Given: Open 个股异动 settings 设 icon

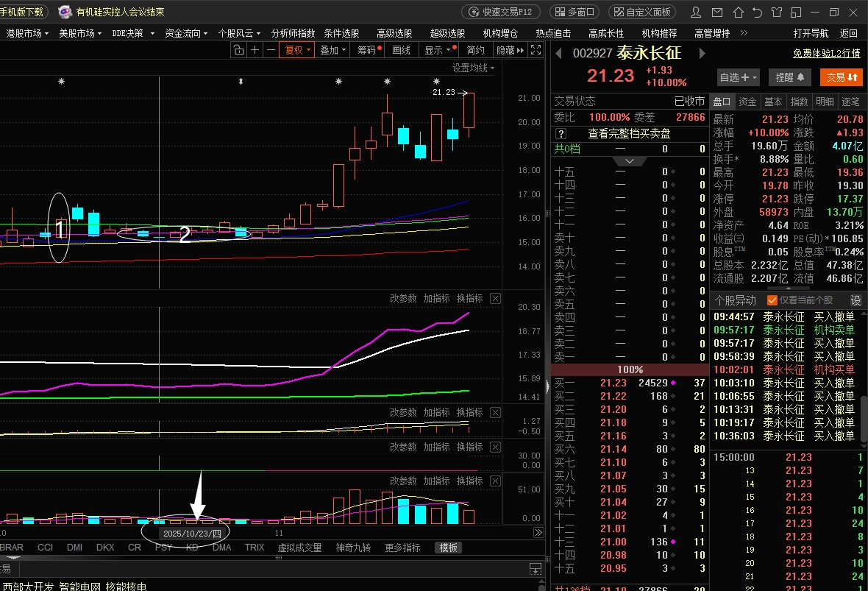Looking at the screenshot, I should point(855,300).
